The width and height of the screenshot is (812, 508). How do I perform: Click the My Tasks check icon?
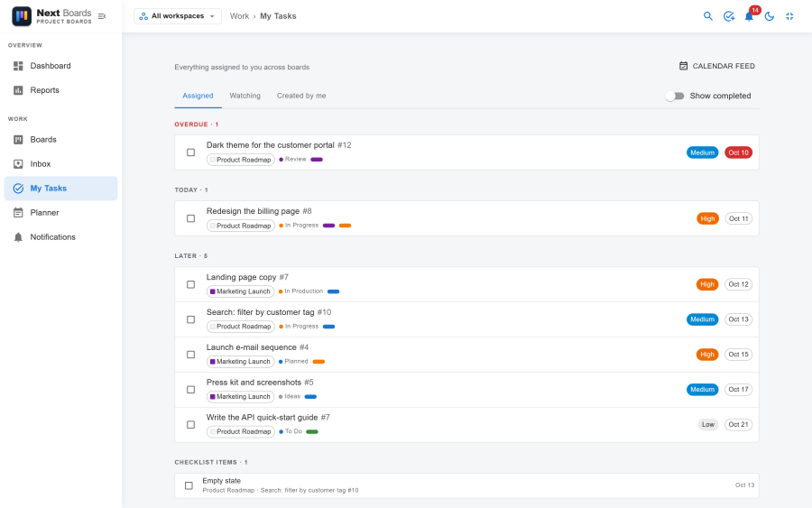18,189
